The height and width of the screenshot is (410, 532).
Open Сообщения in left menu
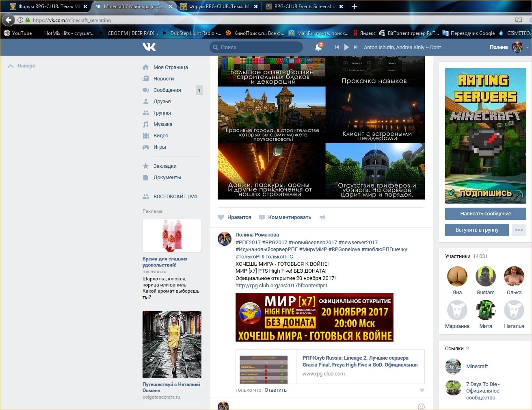coord(167,90)
